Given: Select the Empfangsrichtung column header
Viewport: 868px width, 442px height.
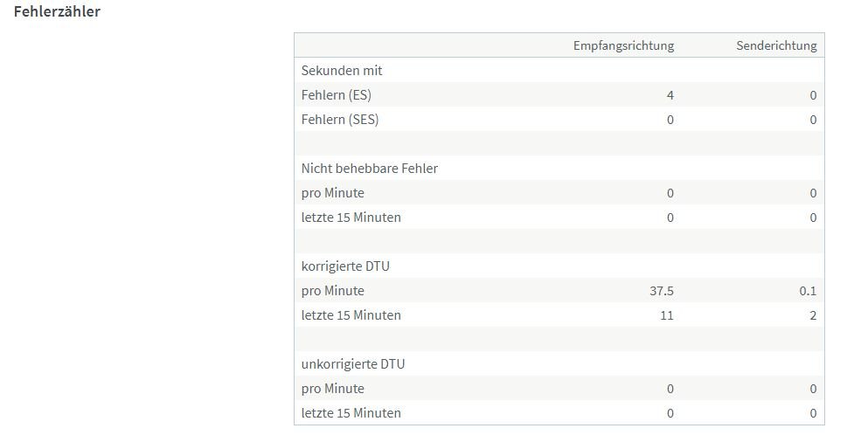Looking at the screenshot, I should click(x=623, y=45).
